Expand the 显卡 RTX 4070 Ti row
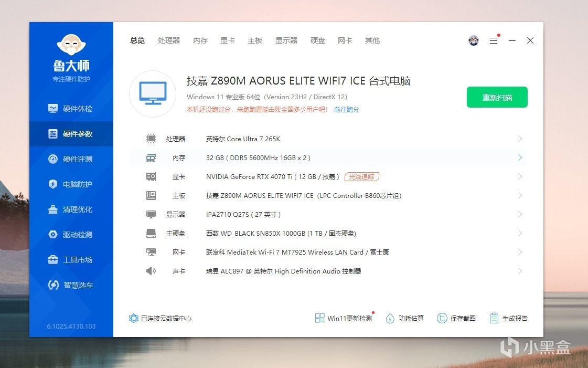Viewport: 588px width, 368px height. (x=328, y=177)
